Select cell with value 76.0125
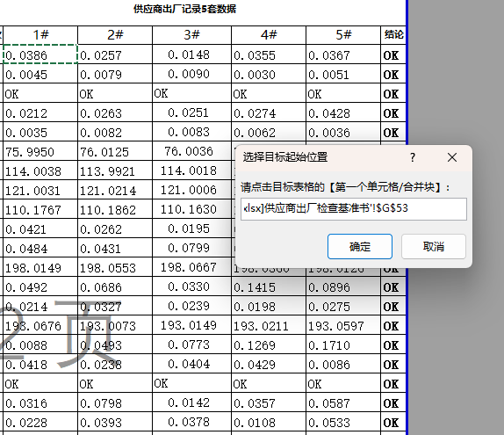 [115, 151]
